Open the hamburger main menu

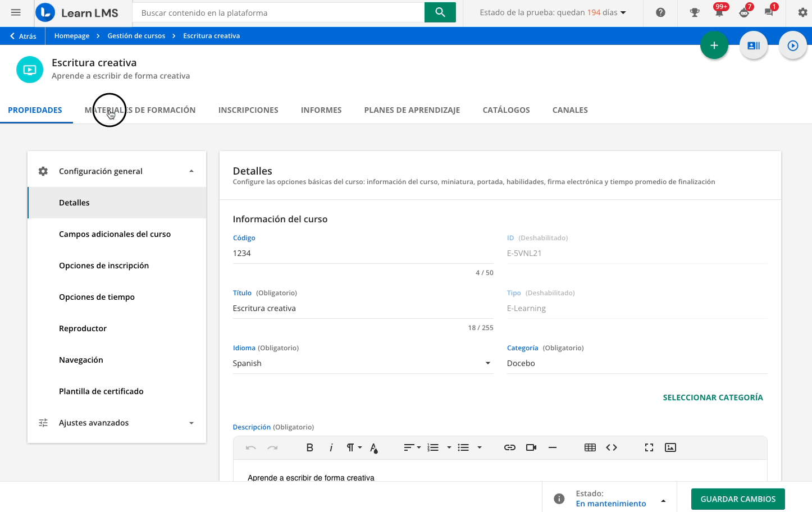(16, 12)
